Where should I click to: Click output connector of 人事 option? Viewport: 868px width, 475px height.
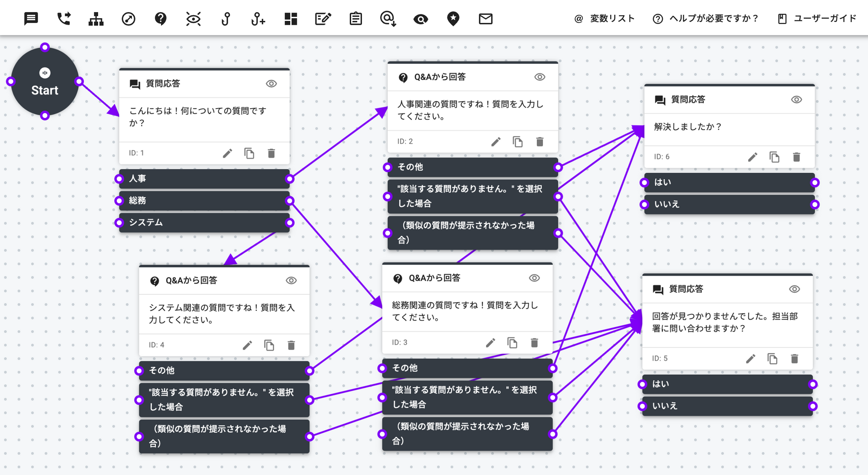[290, 179]
